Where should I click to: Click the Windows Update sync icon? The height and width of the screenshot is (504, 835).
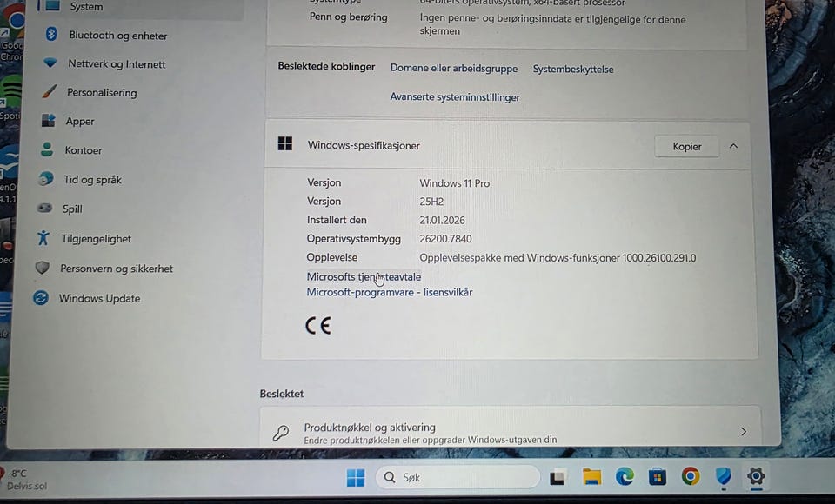pos(41,297)
